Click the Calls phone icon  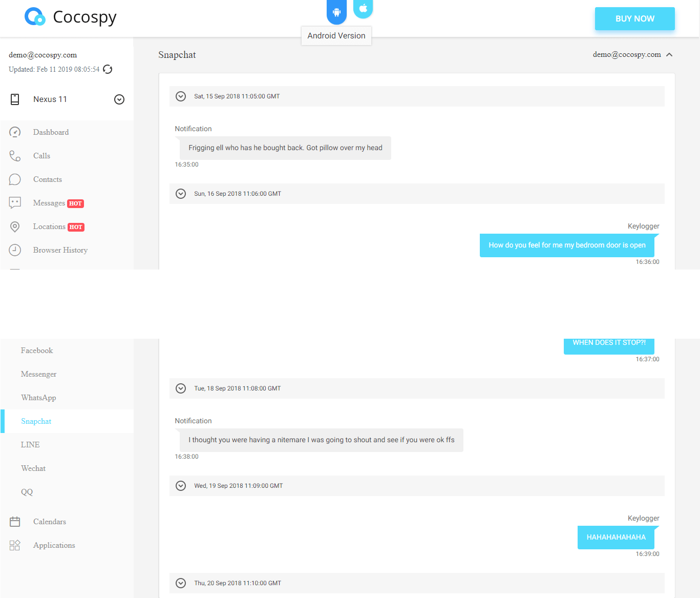click(x=15, y=156)
